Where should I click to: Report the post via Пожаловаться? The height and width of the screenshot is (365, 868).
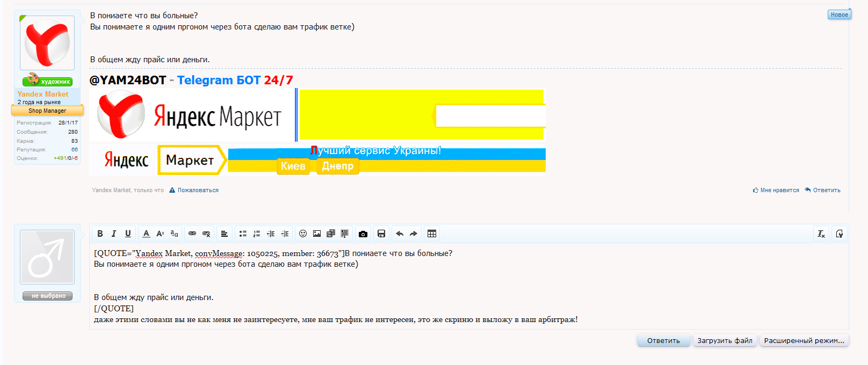[x=194, y=190]
